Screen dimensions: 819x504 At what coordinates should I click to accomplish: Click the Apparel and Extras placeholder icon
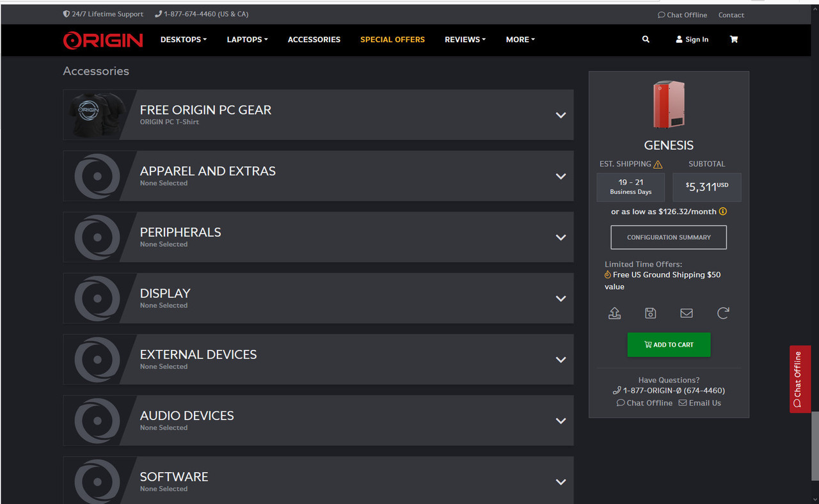pos(97,176)
